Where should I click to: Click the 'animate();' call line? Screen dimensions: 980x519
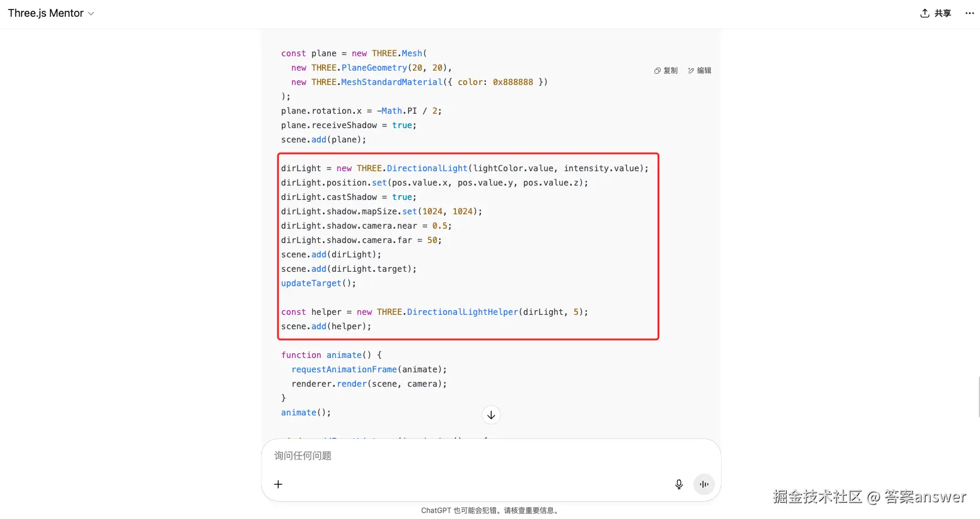(306, 412)
